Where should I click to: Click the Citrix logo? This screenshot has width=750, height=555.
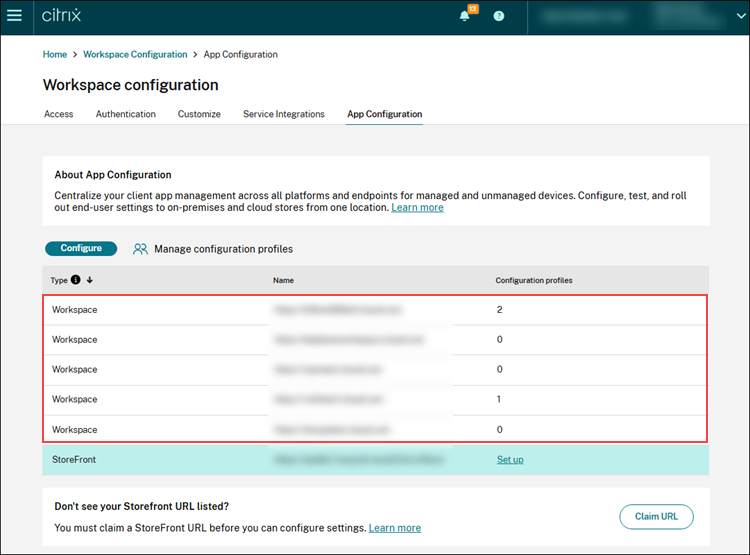pyautogui.click(x=63, y=16)
